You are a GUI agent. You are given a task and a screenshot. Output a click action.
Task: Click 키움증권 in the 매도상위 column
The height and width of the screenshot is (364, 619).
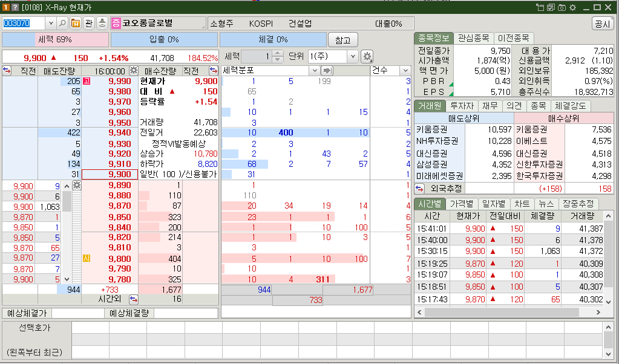coord(432,129)
